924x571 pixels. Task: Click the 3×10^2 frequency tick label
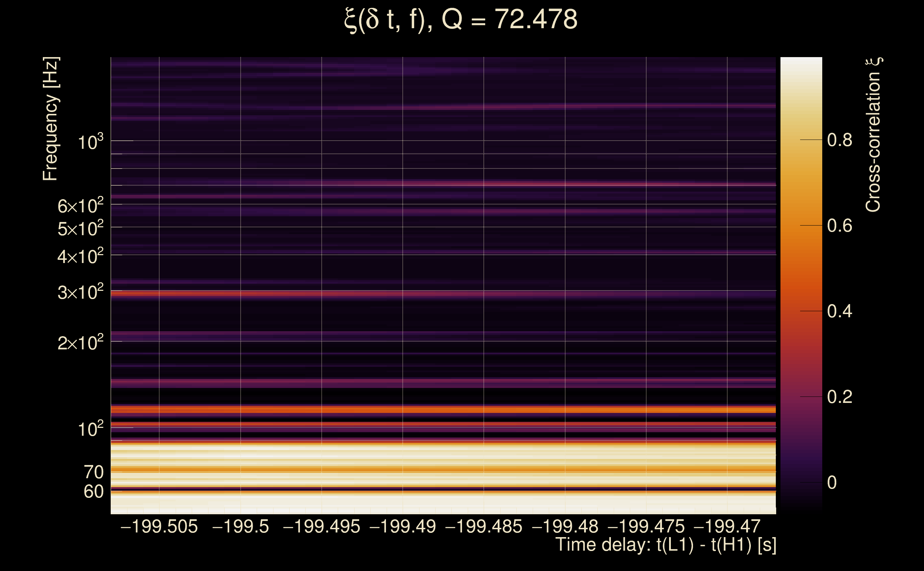(x=80, y=292)
